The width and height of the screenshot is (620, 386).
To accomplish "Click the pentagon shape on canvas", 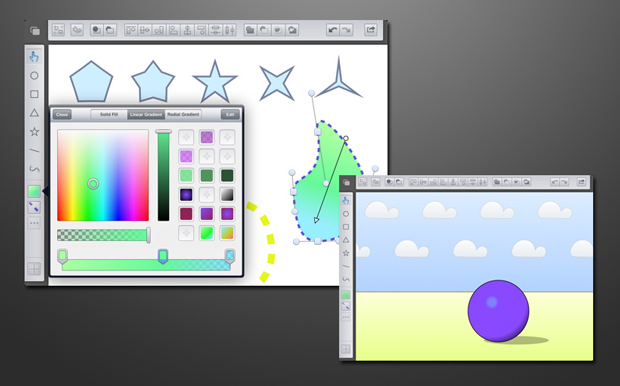I will tap(91, 81).
